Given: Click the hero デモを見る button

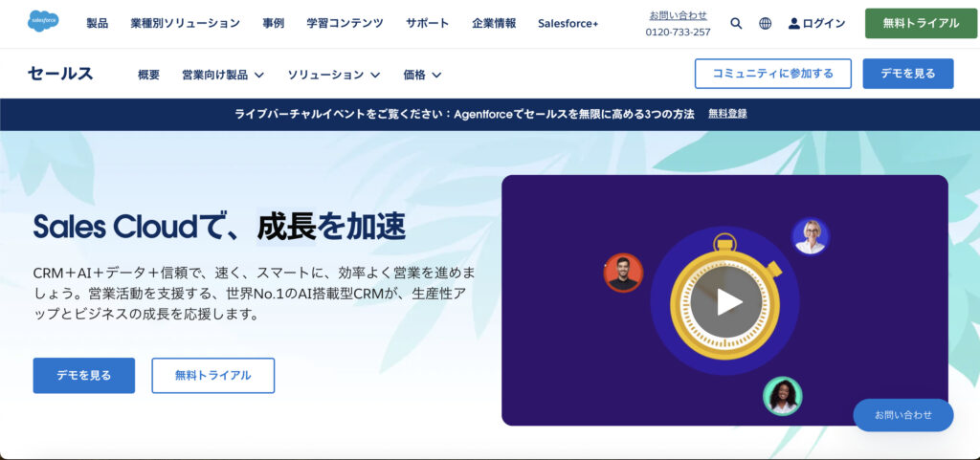Looking at the screenshot, I should pyautogui.click(x=84, y=375).
